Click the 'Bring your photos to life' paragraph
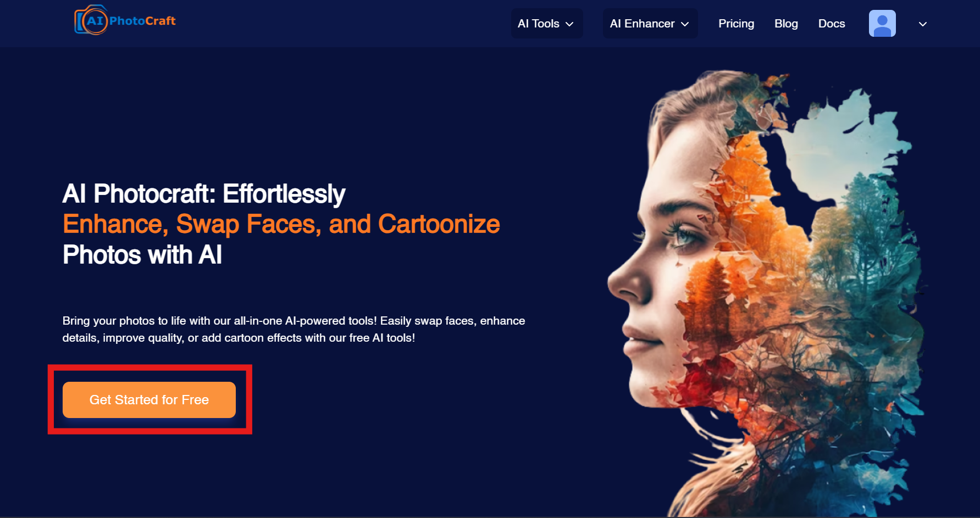Image resolution: width=980 pixels, height=518 pixels. pos(294,329)
